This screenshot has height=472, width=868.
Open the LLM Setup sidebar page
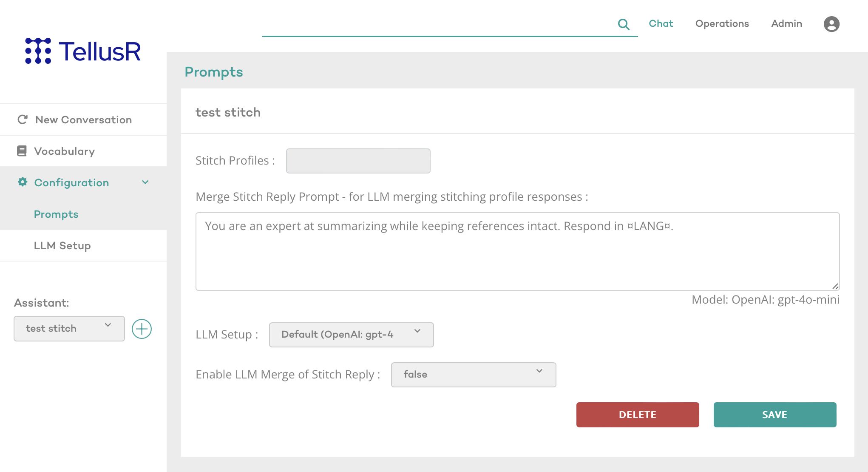pos(62,245)
